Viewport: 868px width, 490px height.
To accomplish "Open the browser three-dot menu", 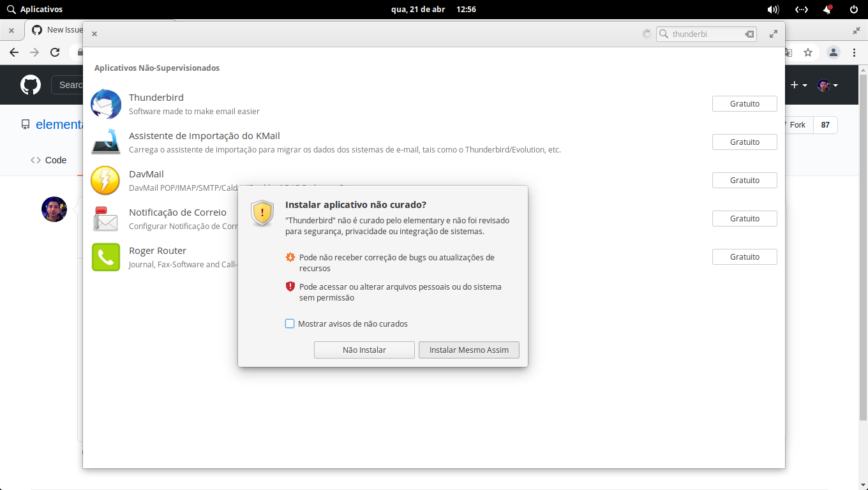I will point(854,52).
